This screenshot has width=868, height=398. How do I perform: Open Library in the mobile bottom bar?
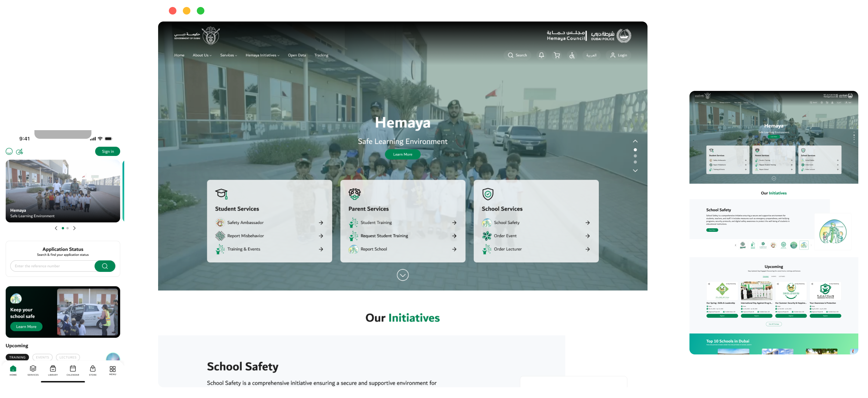coord(53,370)
